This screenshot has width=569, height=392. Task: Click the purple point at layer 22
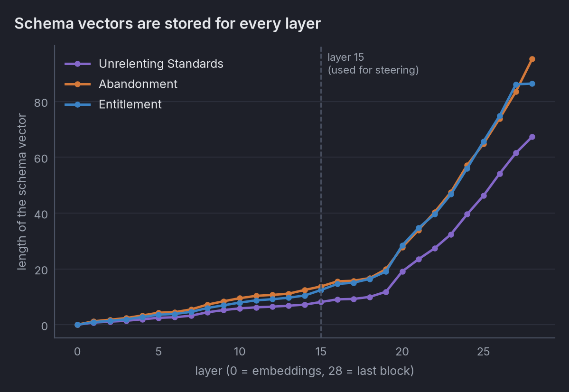coord(435,248)
